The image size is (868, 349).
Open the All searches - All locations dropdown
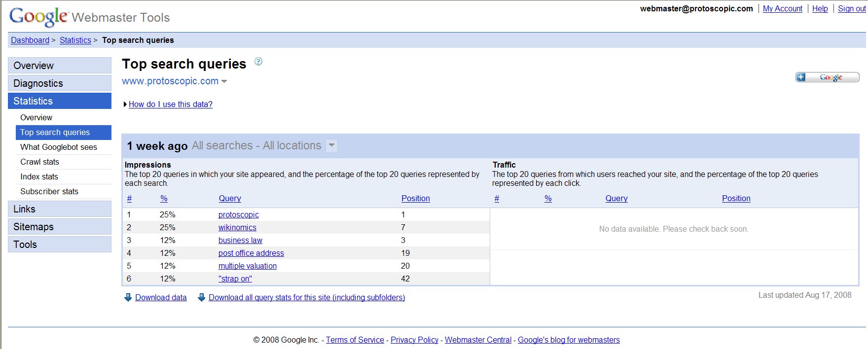332,145
